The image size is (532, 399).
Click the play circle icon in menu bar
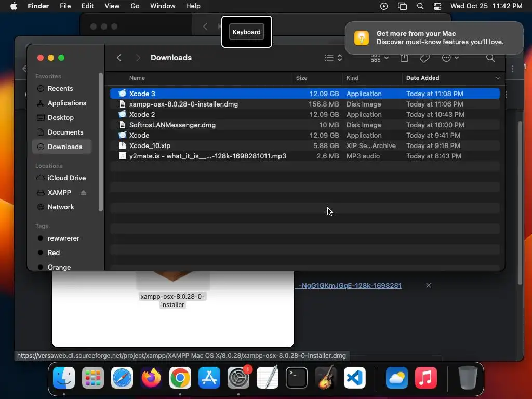click(384, 6)
